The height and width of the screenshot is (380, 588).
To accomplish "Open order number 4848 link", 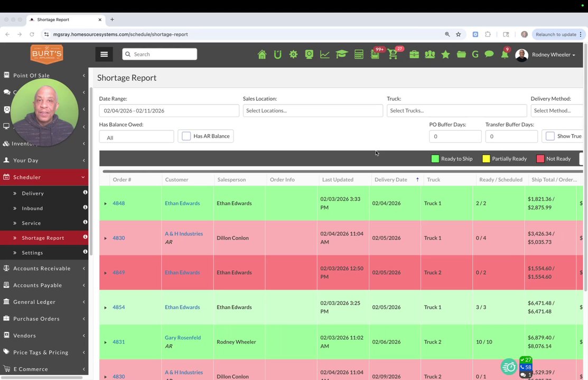I will (118, 203).
